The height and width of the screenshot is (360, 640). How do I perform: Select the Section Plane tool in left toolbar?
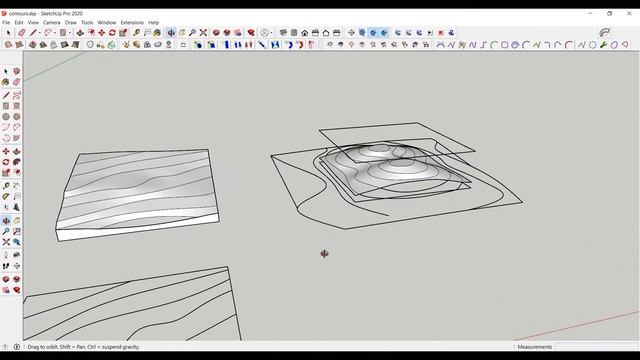(x=16, y=266)
